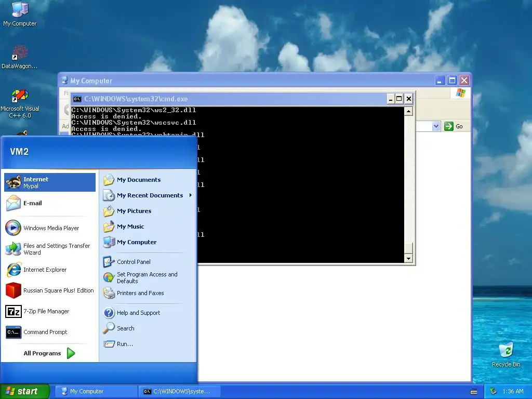Open Russian Square Plus! Edition
The image size is (532, 399).
click(50, 290)
